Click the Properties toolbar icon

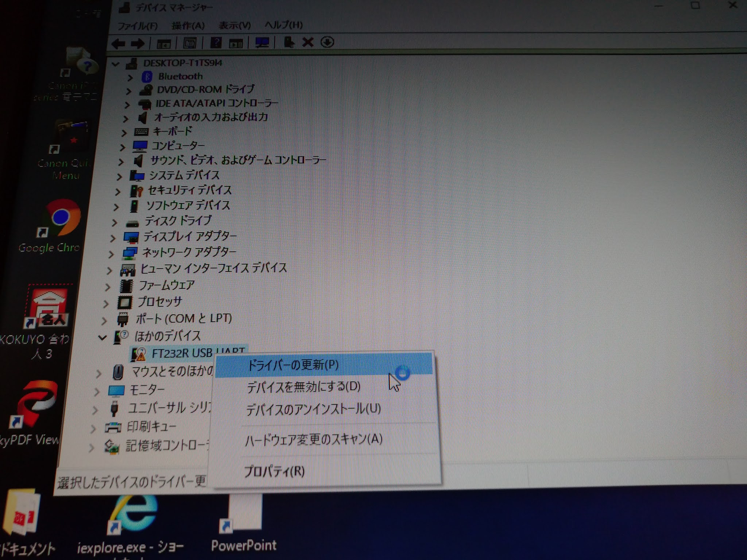click(190, 43)
